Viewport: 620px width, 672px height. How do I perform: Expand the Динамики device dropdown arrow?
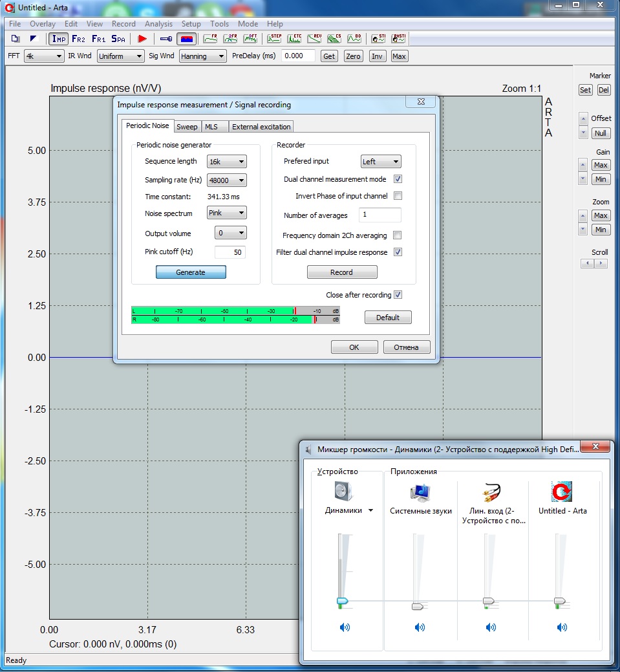[x=370, y=510]
